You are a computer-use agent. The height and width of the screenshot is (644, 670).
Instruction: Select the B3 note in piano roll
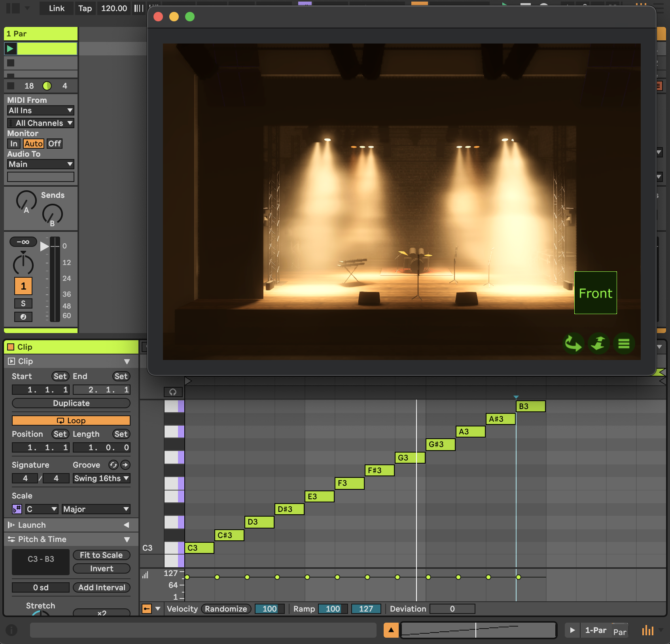530,406
